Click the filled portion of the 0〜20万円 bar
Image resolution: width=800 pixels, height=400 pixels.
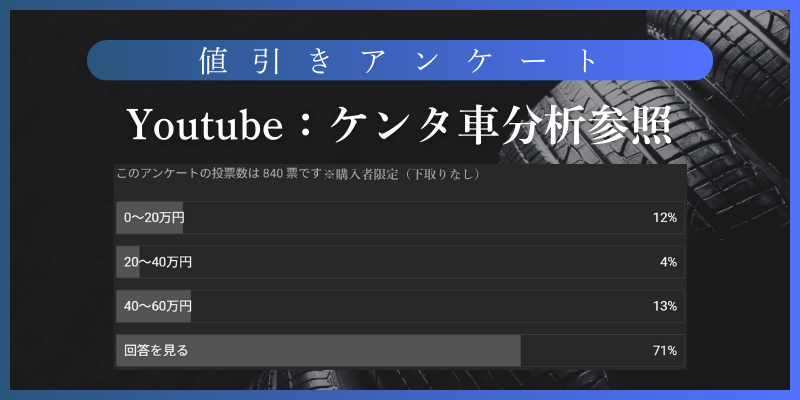pyautogui.click(x=149, y=218)
